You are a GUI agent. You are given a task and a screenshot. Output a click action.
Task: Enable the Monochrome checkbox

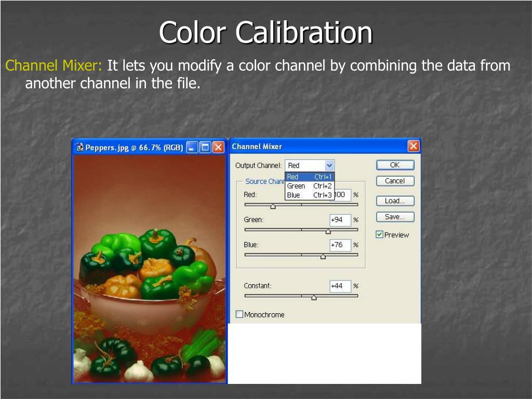pos(239,314)
